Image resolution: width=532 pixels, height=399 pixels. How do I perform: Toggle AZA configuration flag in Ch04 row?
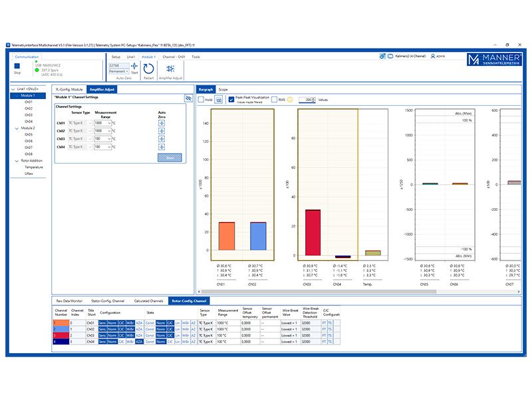pos(139,342)
